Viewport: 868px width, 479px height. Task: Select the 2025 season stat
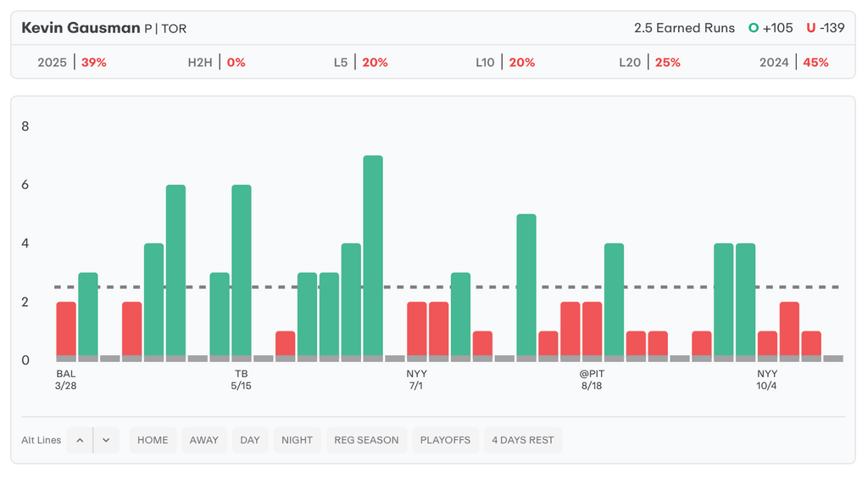click(72, 62)
